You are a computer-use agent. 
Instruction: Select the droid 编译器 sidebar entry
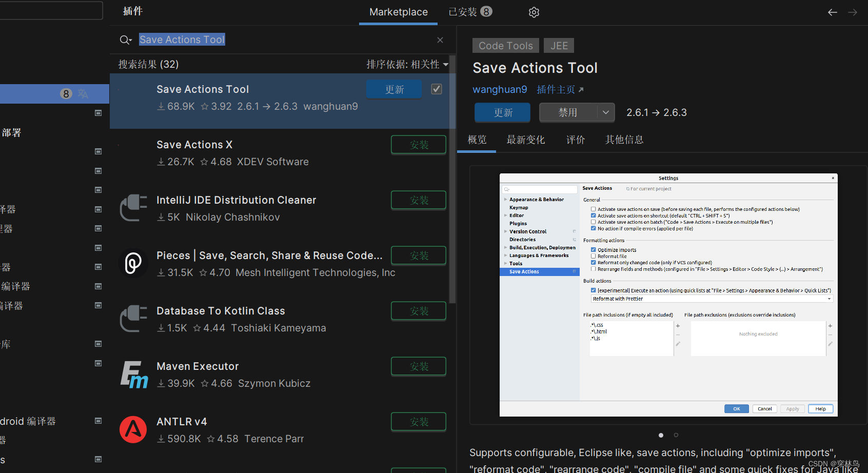click(28, 421)
